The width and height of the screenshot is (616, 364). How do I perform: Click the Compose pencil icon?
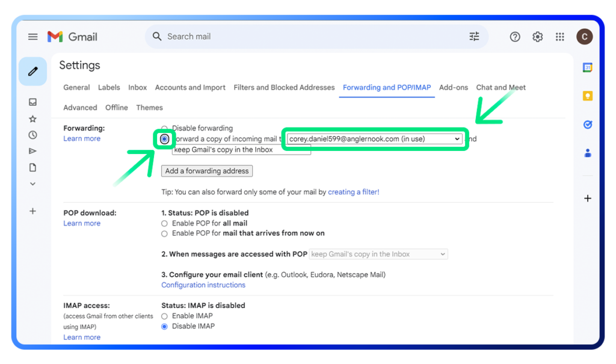pyautogui.click(x=33, y=72)
